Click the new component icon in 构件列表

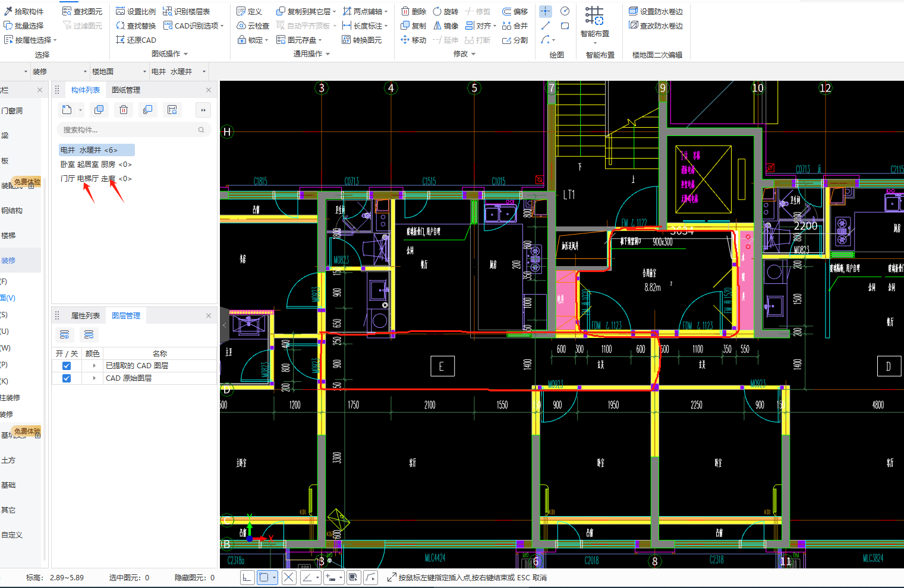tap(67, 110)
